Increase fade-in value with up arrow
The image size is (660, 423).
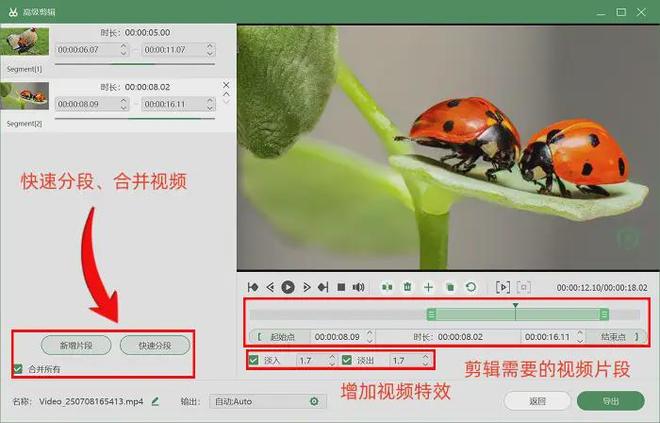[x=332, y=356]
